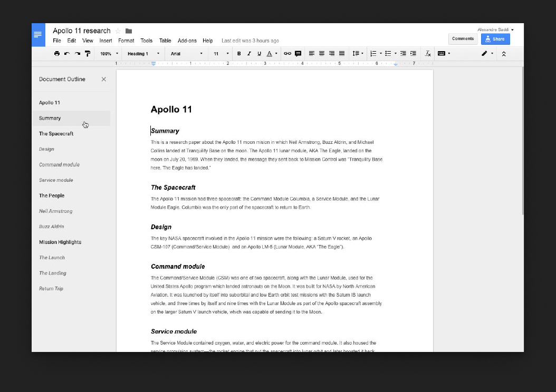The image size is (556, 392).
Task: Click the Insert link icon
Action: (x=287, y=53)
